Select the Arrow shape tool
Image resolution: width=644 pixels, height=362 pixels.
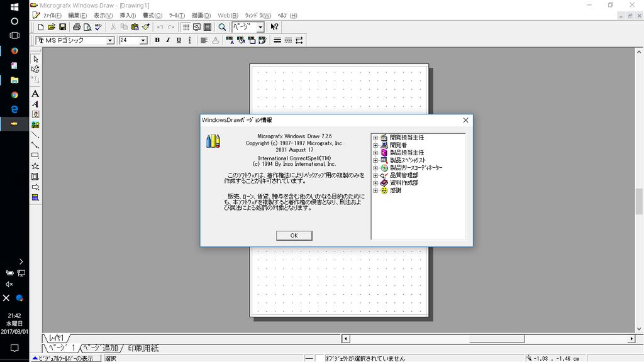click(35, 187)
